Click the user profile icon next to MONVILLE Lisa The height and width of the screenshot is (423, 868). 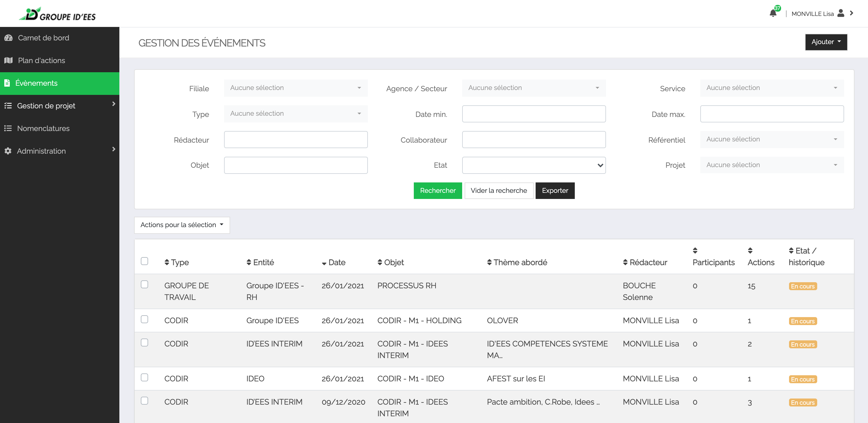click(841, 13)
